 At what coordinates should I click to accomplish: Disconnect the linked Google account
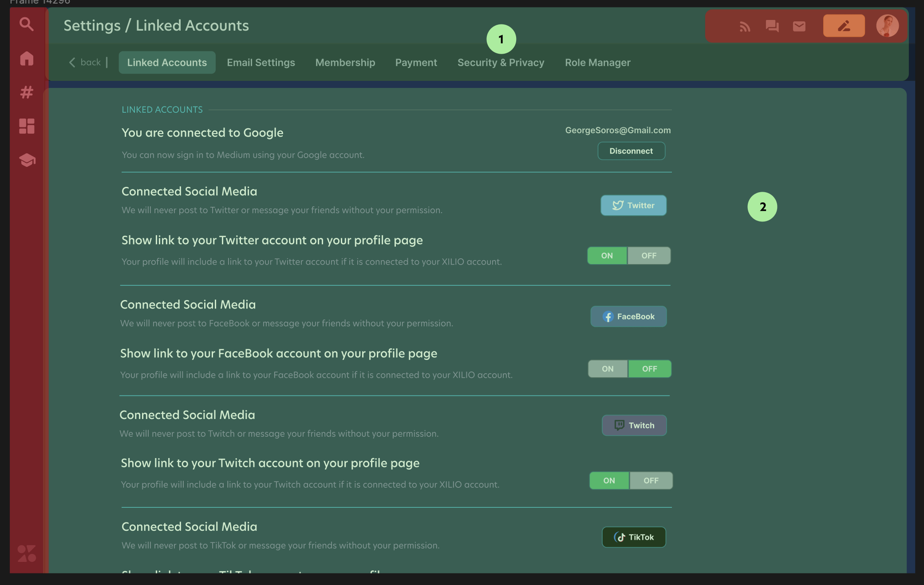click(631, 151)
